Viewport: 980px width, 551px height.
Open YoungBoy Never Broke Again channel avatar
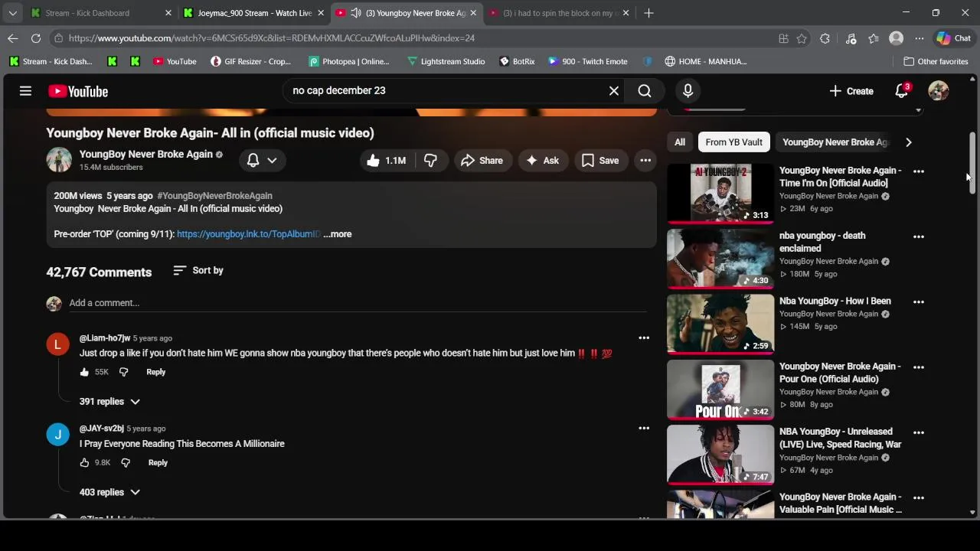(x=59, y=160)
